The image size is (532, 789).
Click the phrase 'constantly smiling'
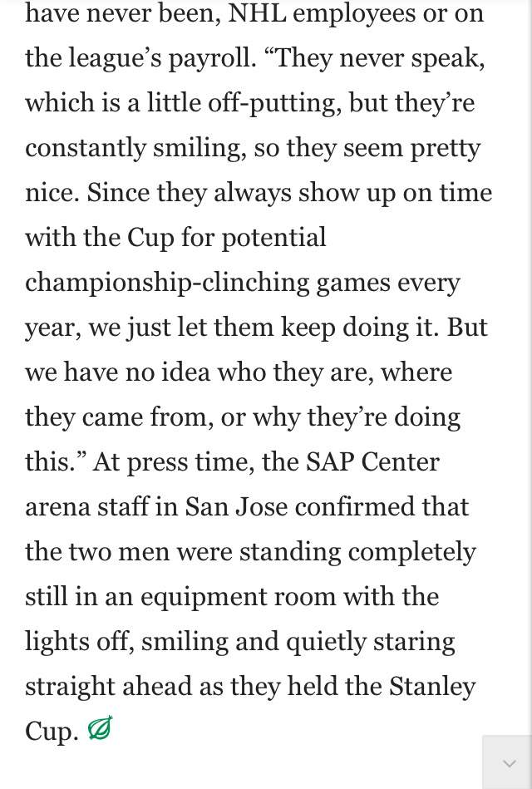[135, 149]
